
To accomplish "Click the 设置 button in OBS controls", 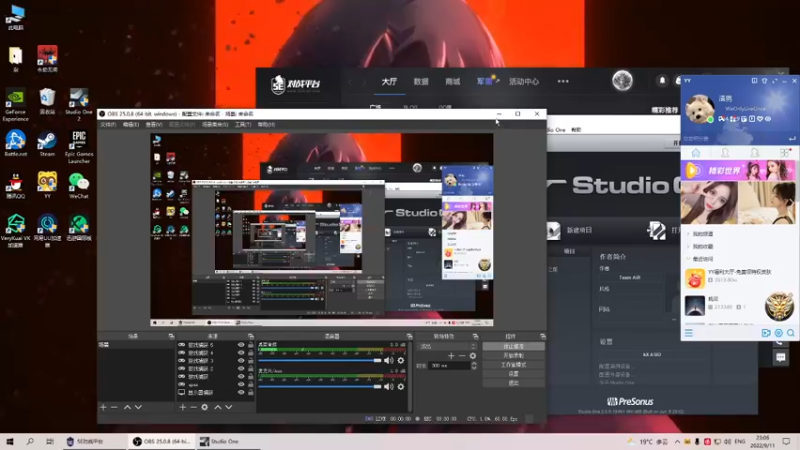I will click(513, 374).
